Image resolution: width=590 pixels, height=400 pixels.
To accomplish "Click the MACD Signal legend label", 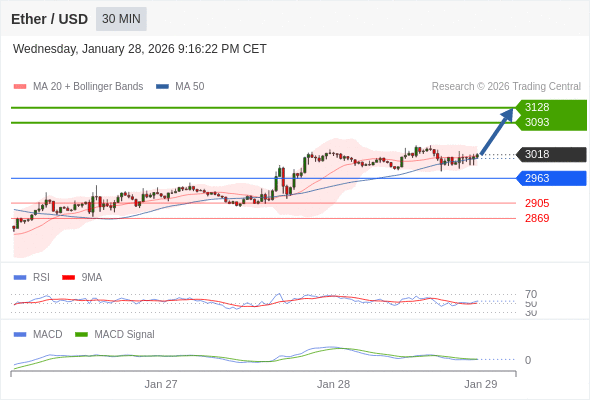I will pos(124,335).
